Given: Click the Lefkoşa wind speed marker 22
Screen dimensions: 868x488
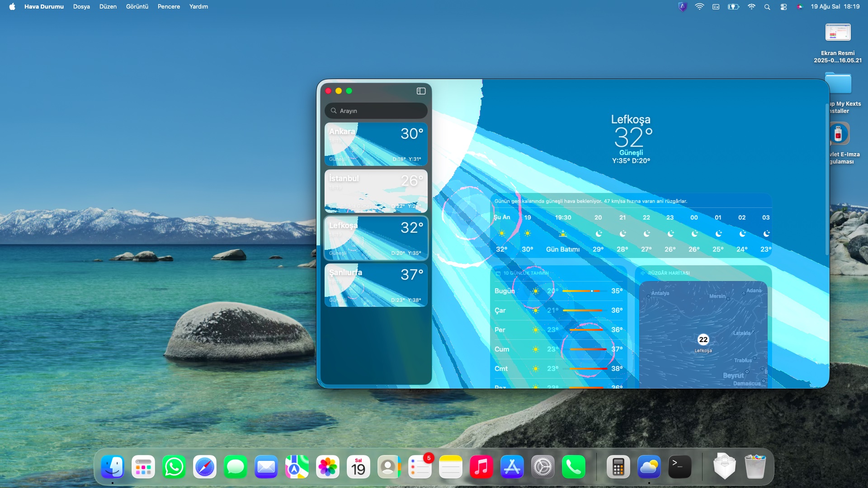Looking at the screenshot, I should (703, 339).
